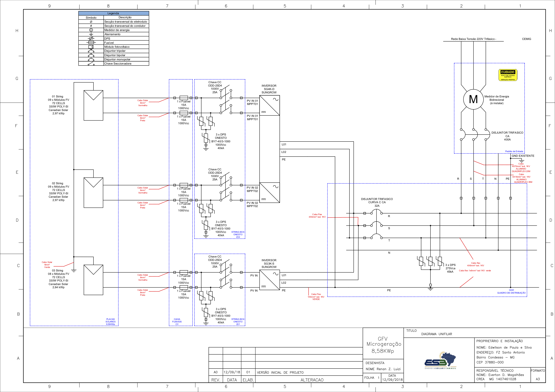Click the Edwilson de Paula e Silva name
The width and height of the screenshot is (555, 392).
pos(510,347)
